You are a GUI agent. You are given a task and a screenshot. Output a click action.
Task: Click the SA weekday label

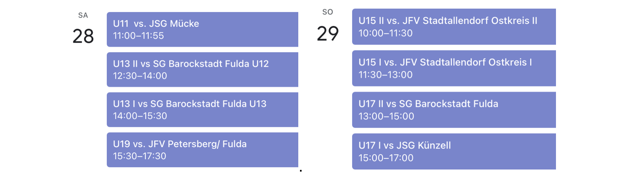pos(83,15)
